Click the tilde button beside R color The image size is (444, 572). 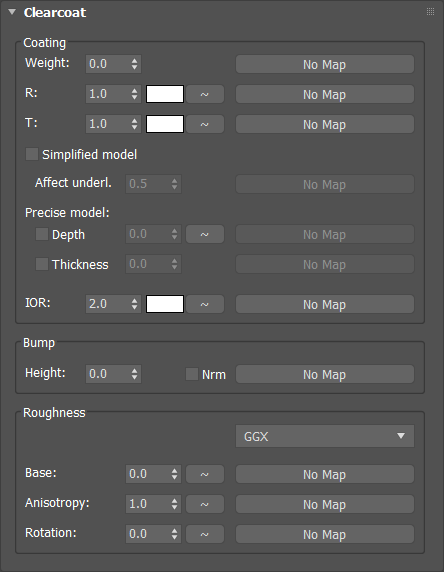205,94
